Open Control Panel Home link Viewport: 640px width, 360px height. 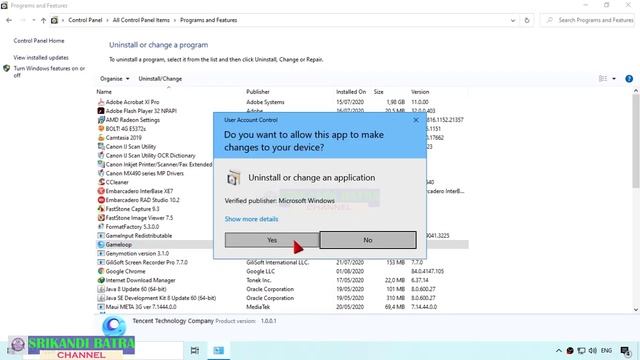click(x=39, y=41)
